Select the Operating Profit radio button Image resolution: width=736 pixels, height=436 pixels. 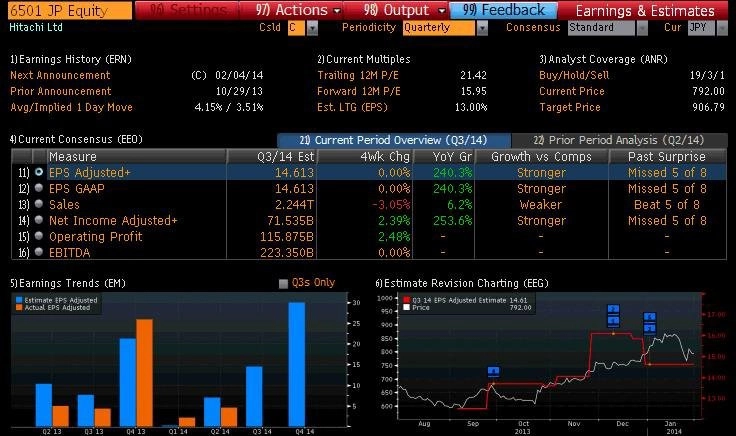(x=39, y=236)
